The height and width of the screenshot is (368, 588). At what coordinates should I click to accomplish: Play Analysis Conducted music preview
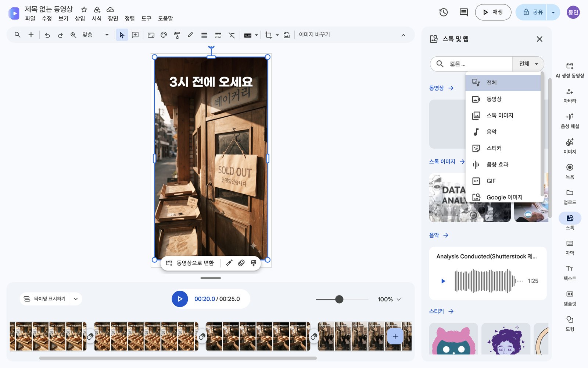click(x=443, y=281)
